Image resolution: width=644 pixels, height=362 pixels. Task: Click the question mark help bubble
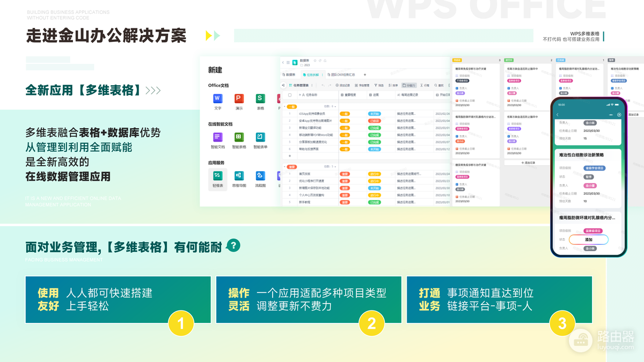[x=234, y=246]
